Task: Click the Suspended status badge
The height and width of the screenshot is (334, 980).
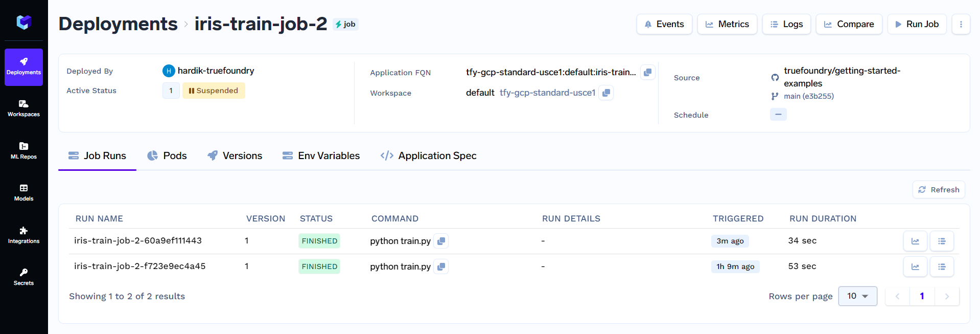Action: [214, 91]
